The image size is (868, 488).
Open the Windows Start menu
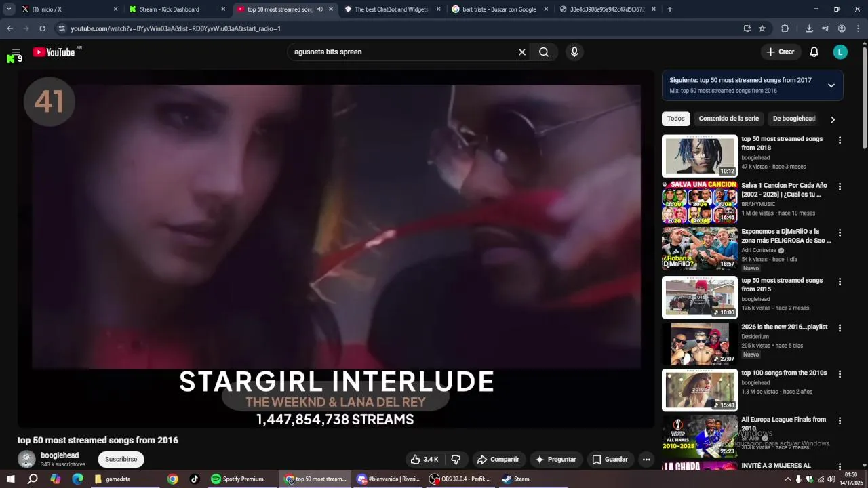10,479
